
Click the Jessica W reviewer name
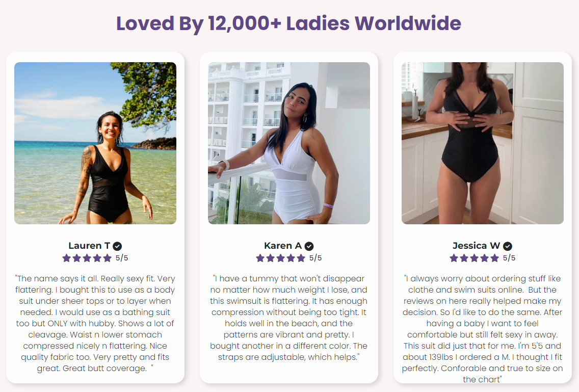(x=477, y=246)
